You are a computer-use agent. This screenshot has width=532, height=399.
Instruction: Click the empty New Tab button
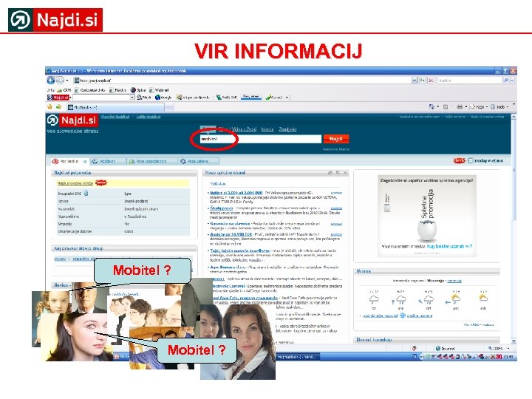coord(170,108)
